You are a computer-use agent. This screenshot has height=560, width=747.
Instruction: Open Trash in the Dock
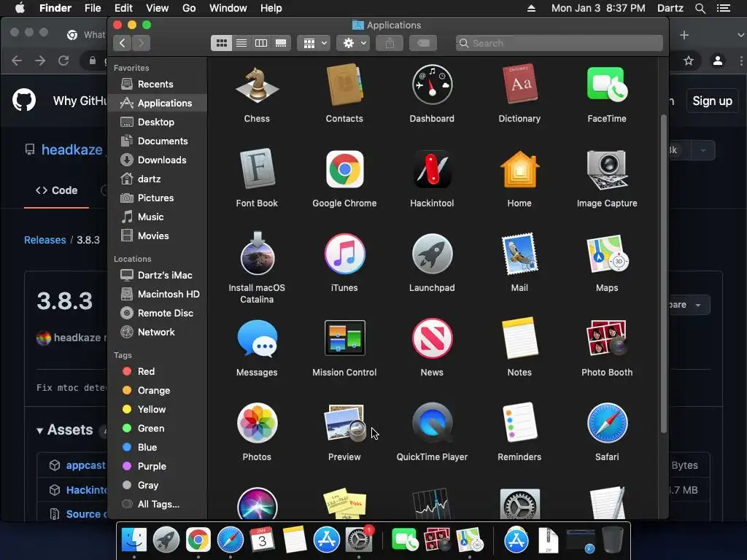[x=613, y=540]
